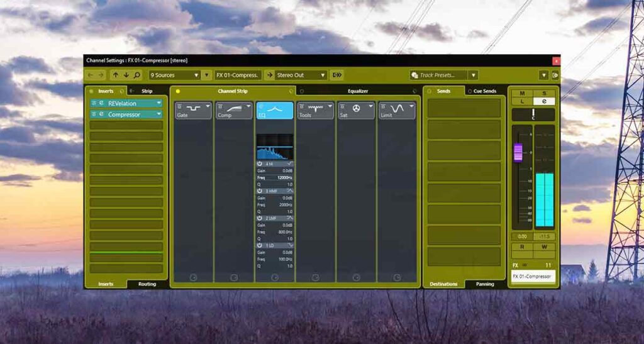Click the round icon at bottom of EQ column

coord(275,277)
